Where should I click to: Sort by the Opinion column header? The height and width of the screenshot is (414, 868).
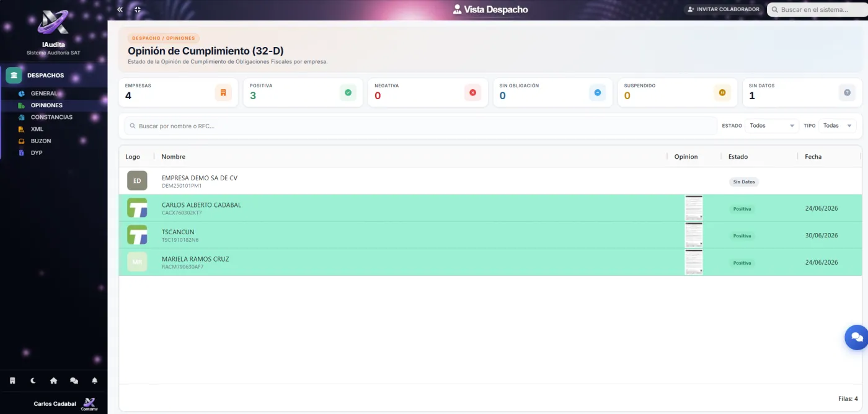coord(686,157)
